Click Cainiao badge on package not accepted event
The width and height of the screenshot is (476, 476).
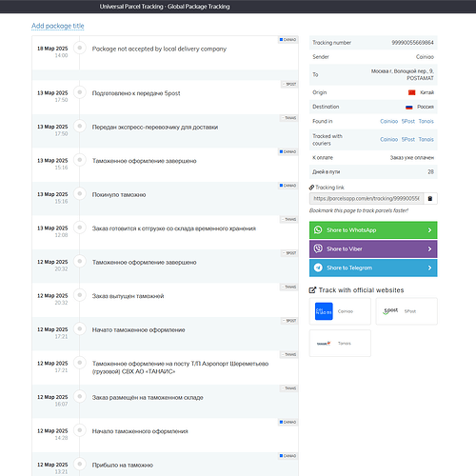point(288,40)
